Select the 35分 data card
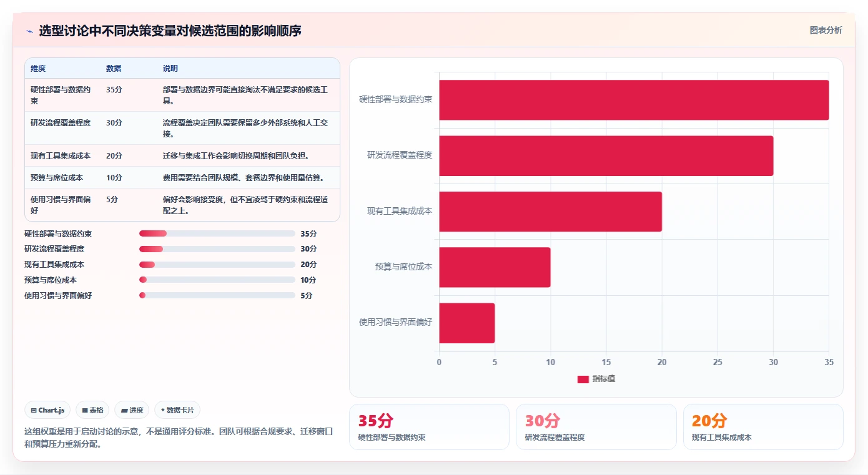868x475 pixels. pos(429,427)
